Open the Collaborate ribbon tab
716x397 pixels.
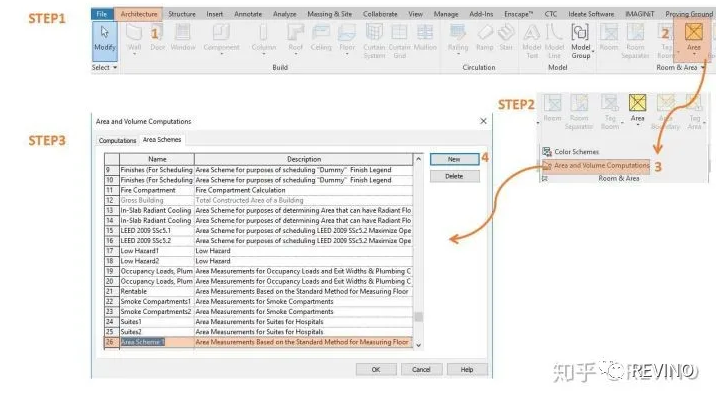click(380, 14)
